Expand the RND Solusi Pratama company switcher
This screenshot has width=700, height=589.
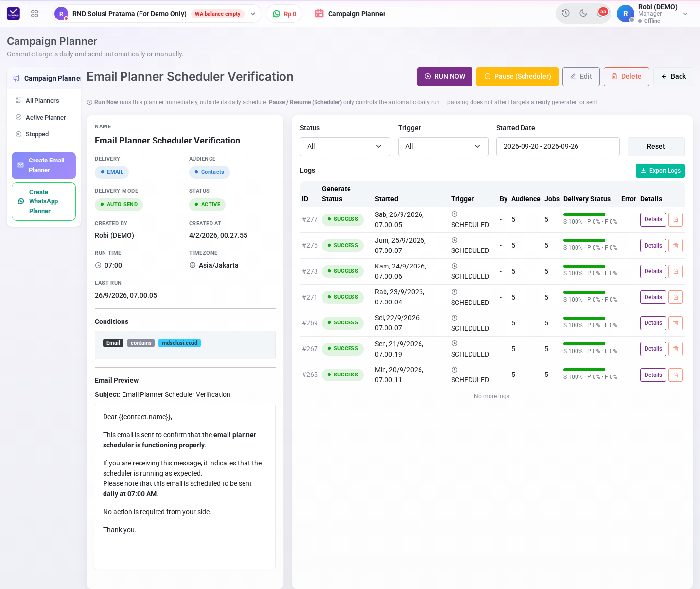pos(157,14)
